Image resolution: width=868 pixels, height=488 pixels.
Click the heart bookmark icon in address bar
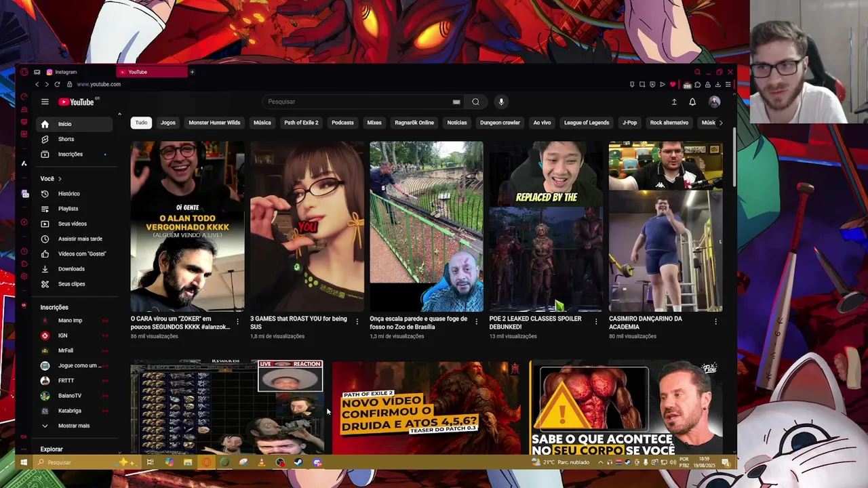click(673, 84)
